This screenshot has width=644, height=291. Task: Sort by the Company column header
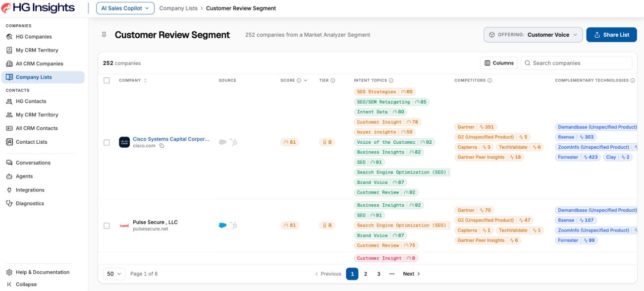pyautogui.click(x=133, y=80)
